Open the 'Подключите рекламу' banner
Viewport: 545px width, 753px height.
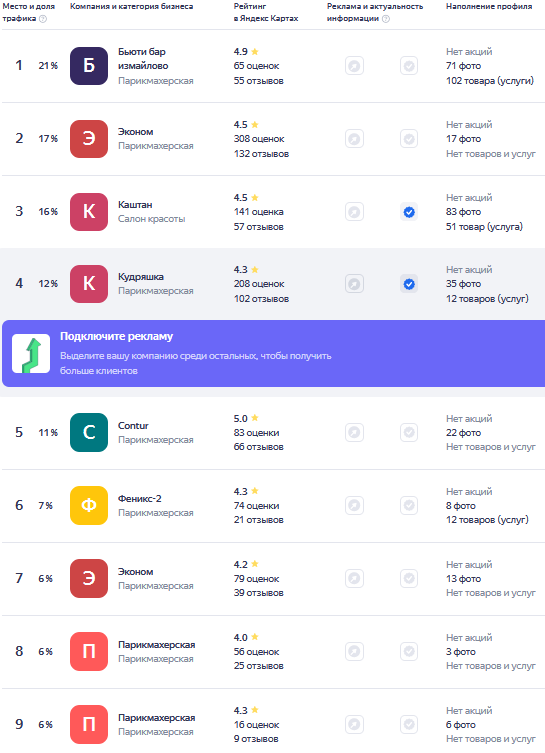click(274, 353)
